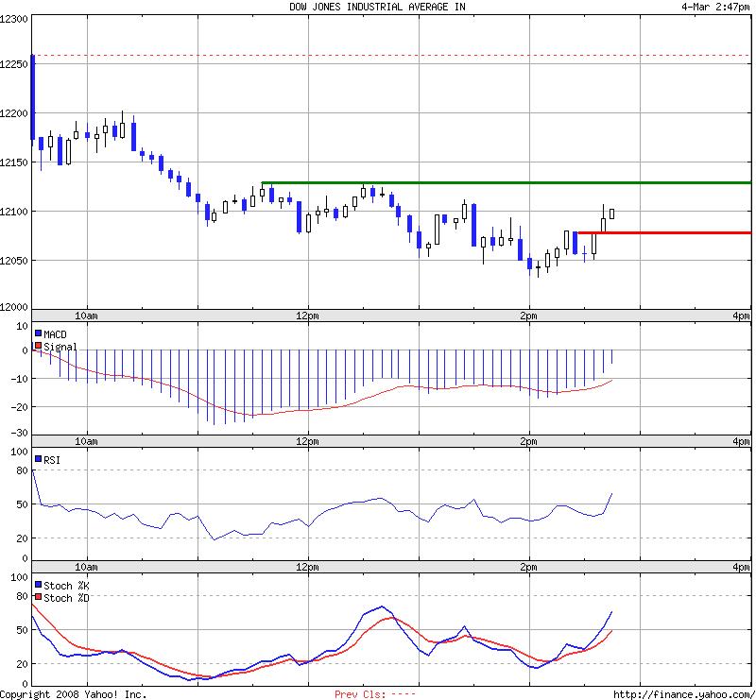Click the blue MACD legend swatch

tap(38, 333)
